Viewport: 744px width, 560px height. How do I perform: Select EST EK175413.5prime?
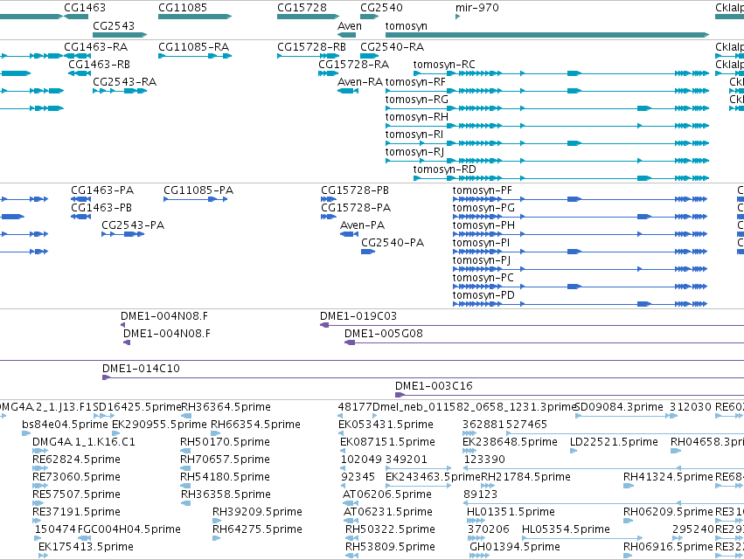(43, 556)
